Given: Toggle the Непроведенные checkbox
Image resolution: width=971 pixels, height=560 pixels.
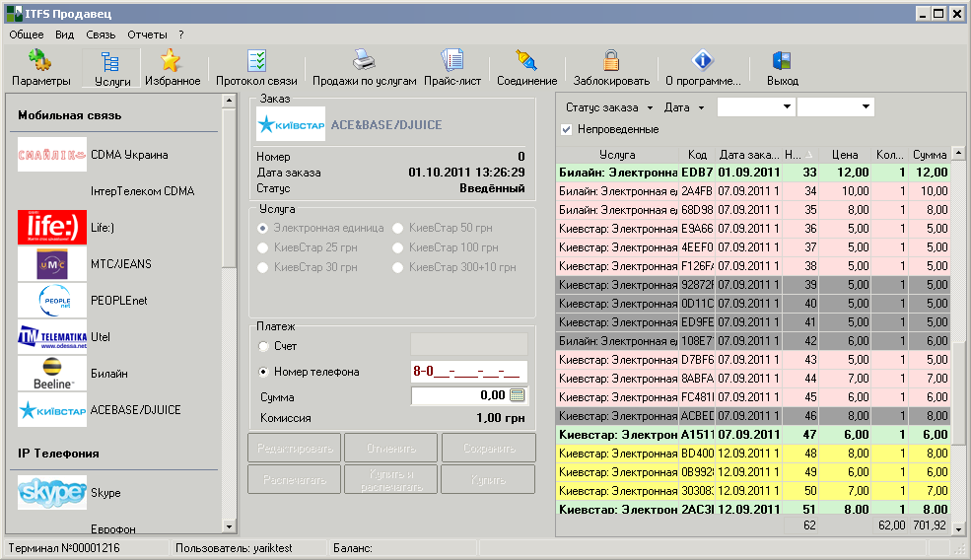Looking at the screenshot, I should pos(566,129).
